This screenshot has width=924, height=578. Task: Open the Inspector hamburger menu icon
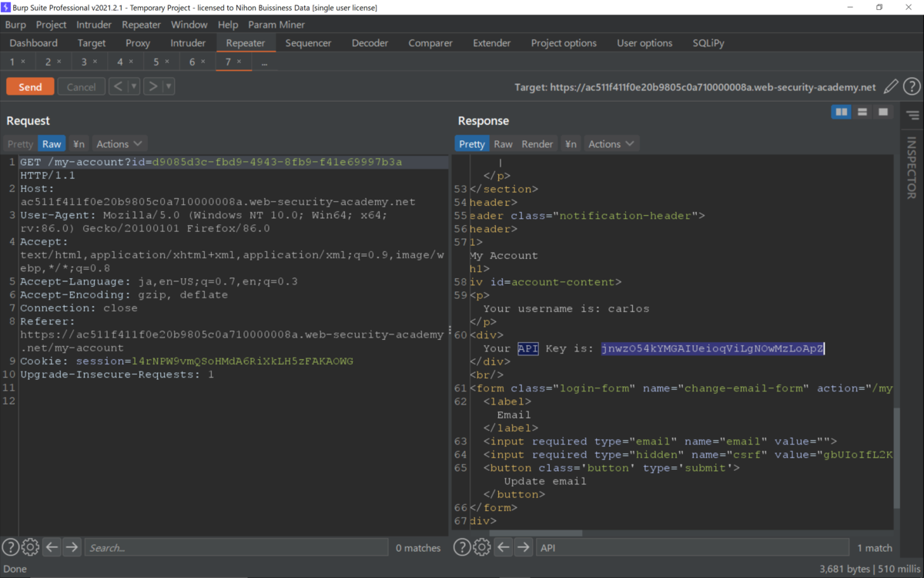point(912,116)
